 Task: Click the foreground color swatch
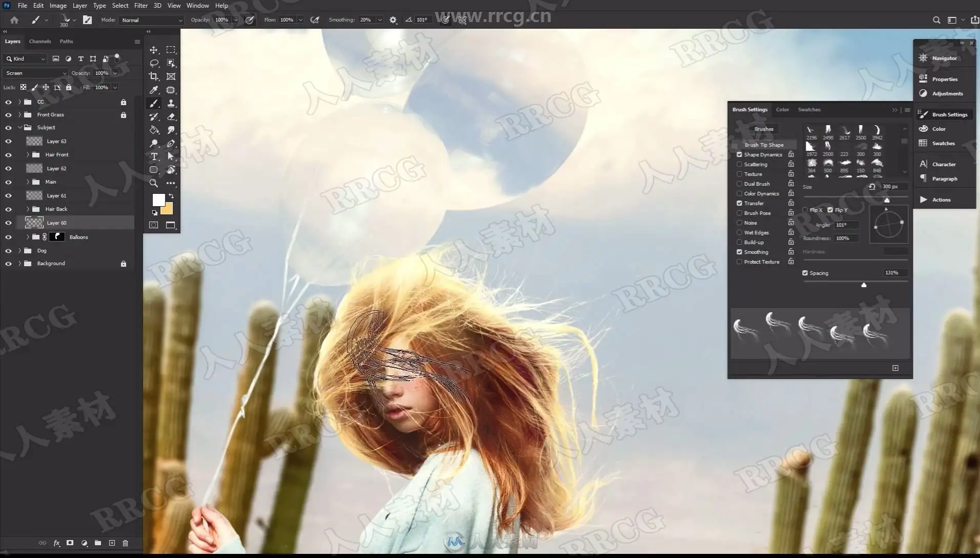tap(158, 199)
